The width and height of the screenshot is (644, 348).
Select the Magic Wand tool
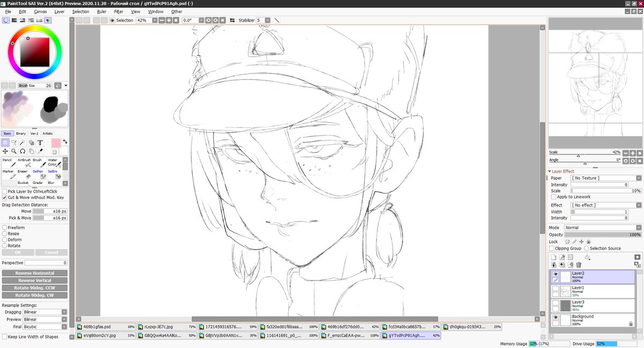tap(22, 143)
